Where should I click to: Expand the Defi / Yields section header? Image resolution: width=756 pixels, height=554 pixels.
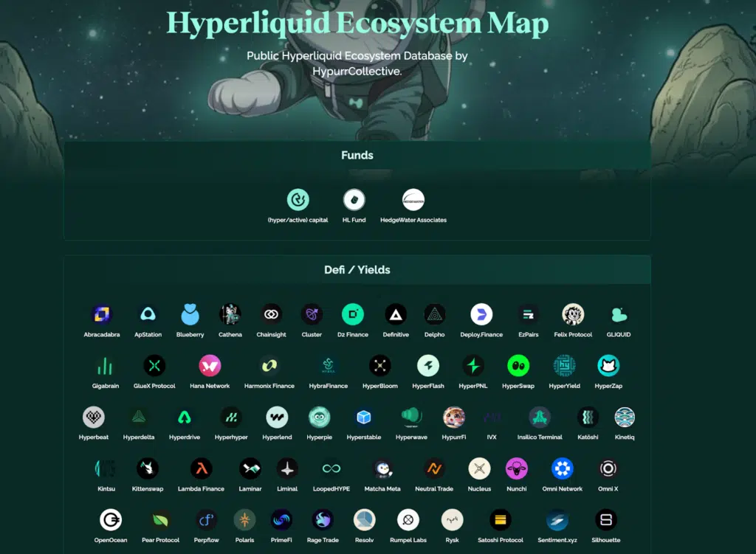point(357,270)
